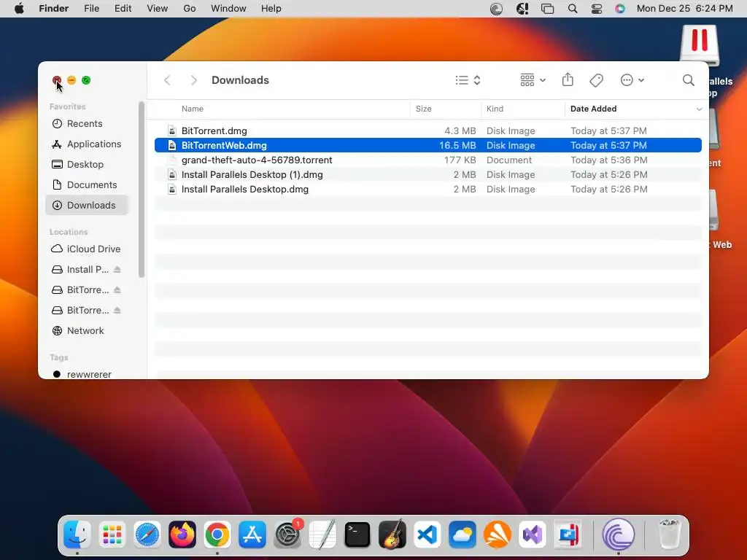Go forward with the right chevron

click(193, 80)
